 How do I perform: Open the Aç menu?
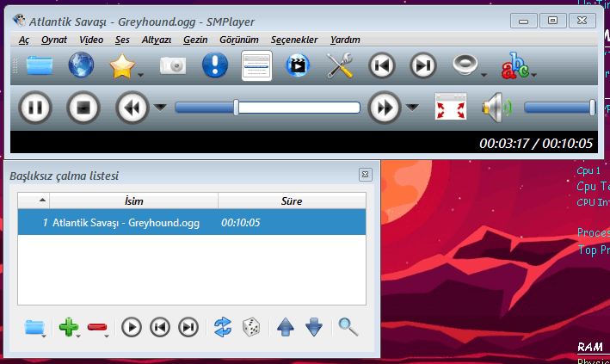coord(24,40)
